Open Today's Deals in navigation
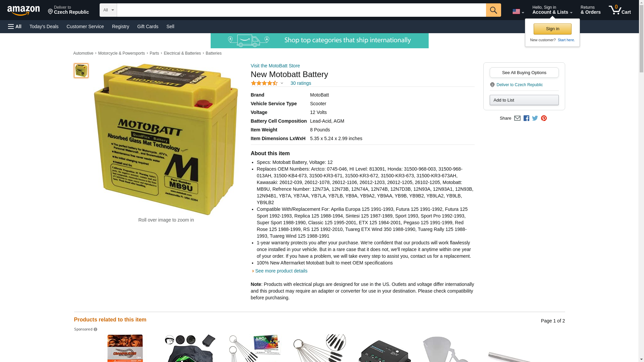The image size is (644, 362). [44, 26]
